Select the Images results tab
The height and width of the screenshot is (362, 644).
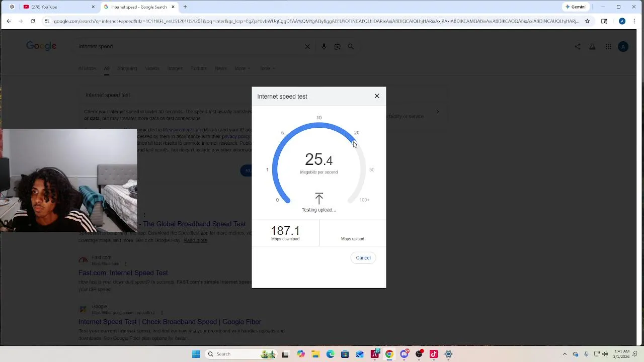click(175, 68)
